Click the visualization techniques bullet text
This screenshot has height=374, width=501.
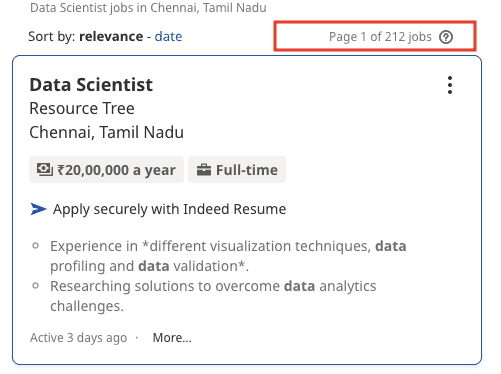(x=228, y=256)
